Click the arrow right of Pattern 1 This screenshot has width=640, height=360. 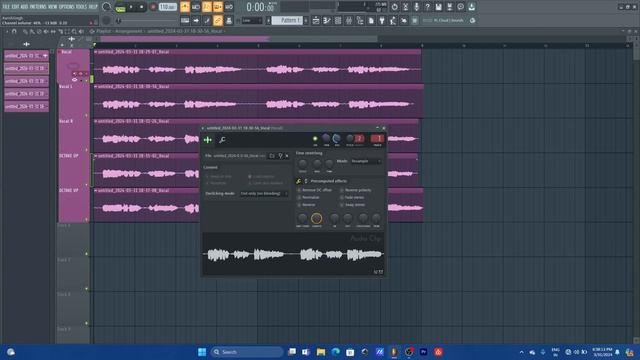(x=306, y=20)
